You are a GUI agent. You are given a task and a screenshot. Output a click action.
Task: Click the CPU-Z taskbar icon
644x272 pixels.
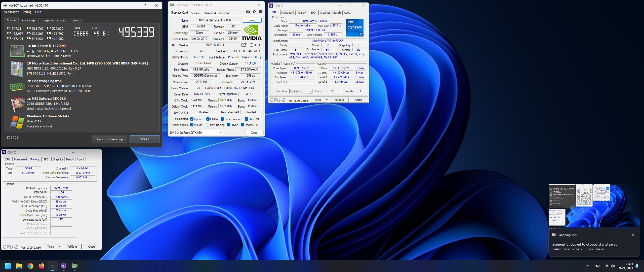(x=64, y=266)
